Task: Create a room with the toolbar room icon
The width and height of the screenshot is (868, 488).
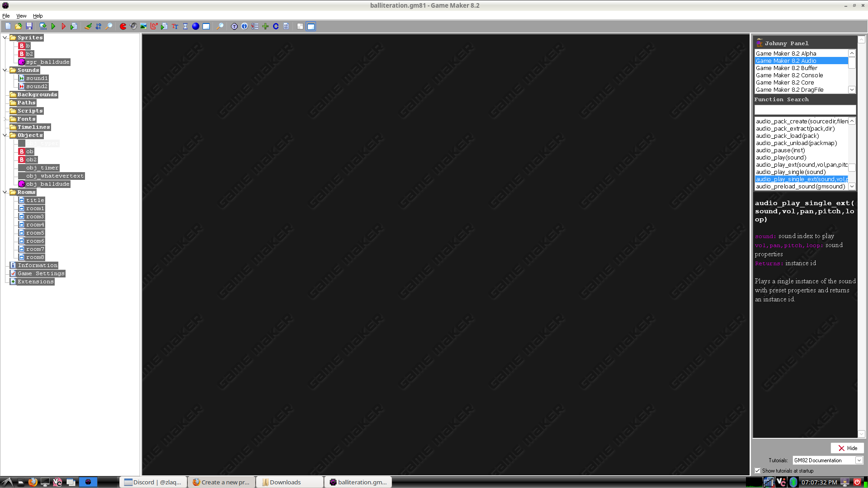Action: [206, 27]
